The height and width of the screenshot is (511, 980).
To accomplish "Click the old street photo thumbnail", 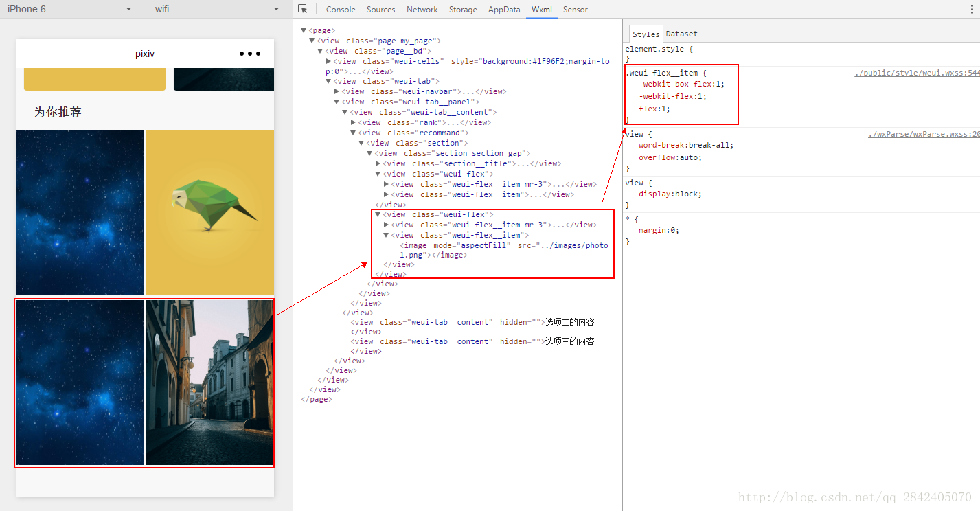I will tap(210, 383).
